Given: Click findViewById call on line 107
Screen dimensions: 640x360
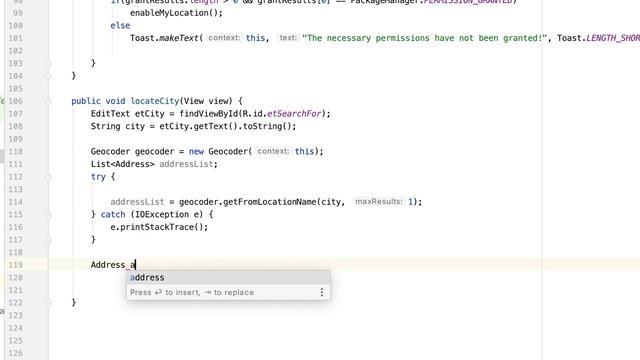Looking at the screenshot, I should pyautogui.click(x=208, y=113).
